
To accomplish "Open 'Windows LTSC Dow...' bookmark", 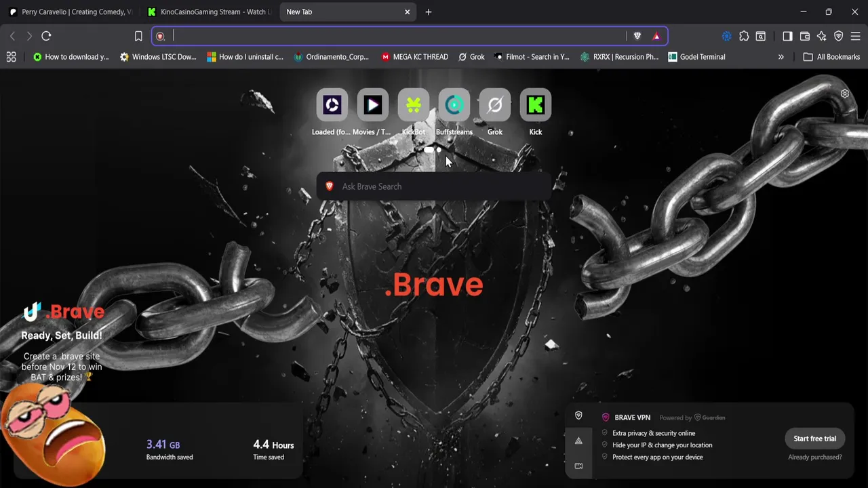I will (x=158, y=57).
